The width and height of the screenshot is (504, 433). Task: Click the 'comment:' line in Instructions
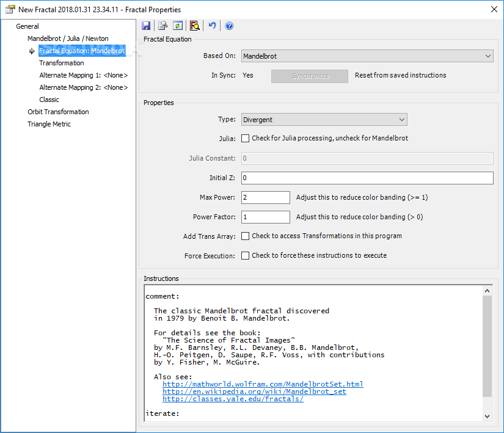[x=163, y=296]
